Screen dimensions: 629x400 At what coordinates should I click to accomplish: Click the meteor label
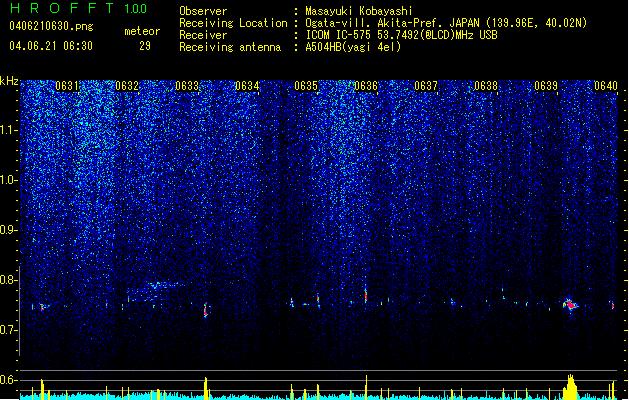[x=142, y=31]
